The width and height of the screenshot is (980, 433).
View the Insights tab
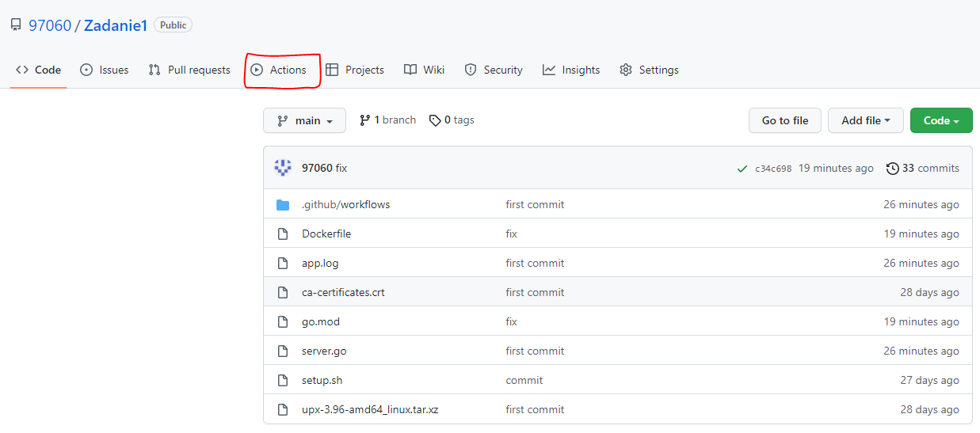tap(571, 70)
